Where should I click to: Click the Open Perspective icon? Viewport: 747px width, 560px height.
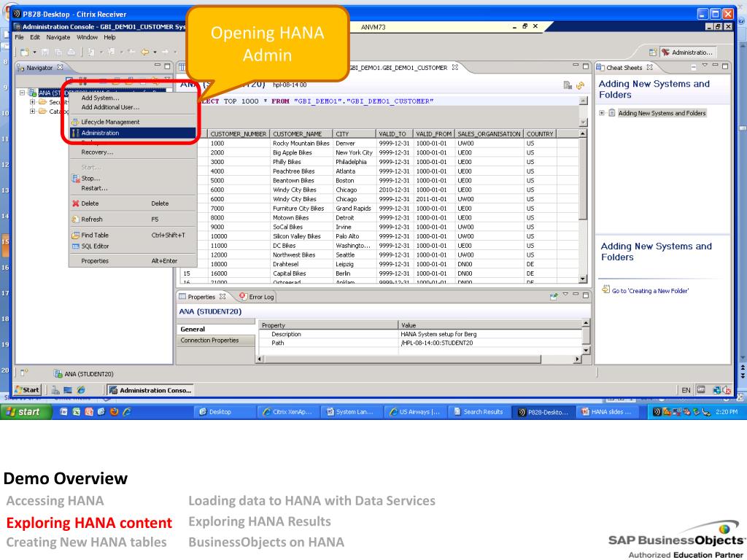coord(653,52)
